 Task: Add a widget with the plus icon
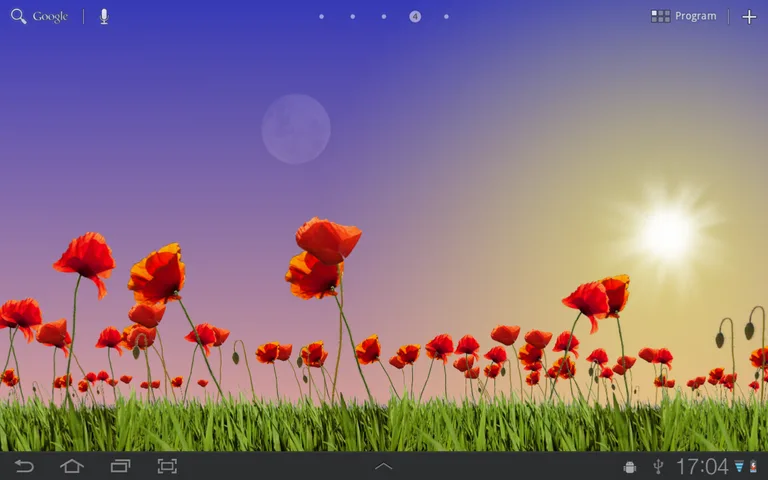[749, 17]
